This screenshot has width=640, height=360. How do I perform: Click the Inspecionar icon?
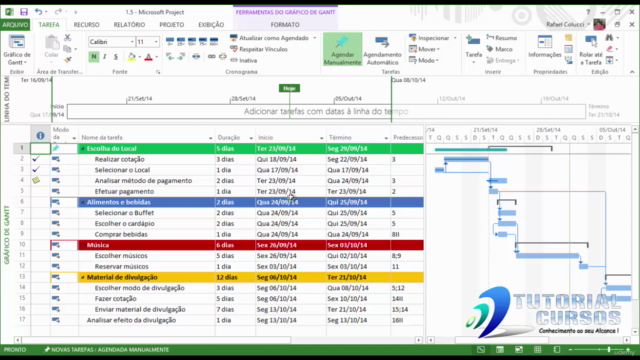pos(413,38)
